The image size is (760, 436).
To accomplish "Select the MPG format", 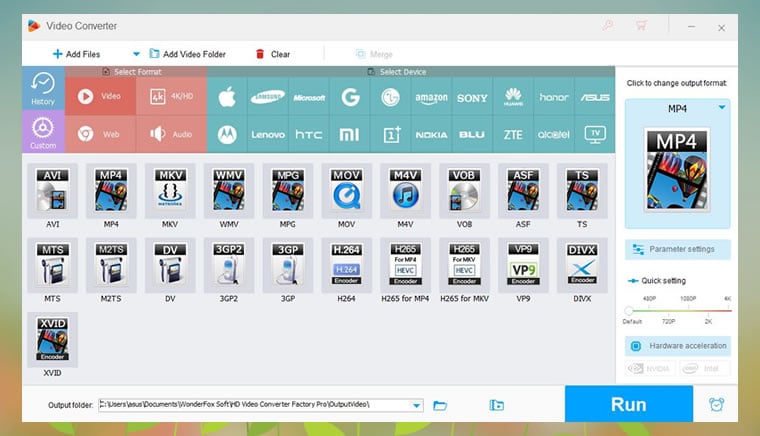I will [288, 190].
